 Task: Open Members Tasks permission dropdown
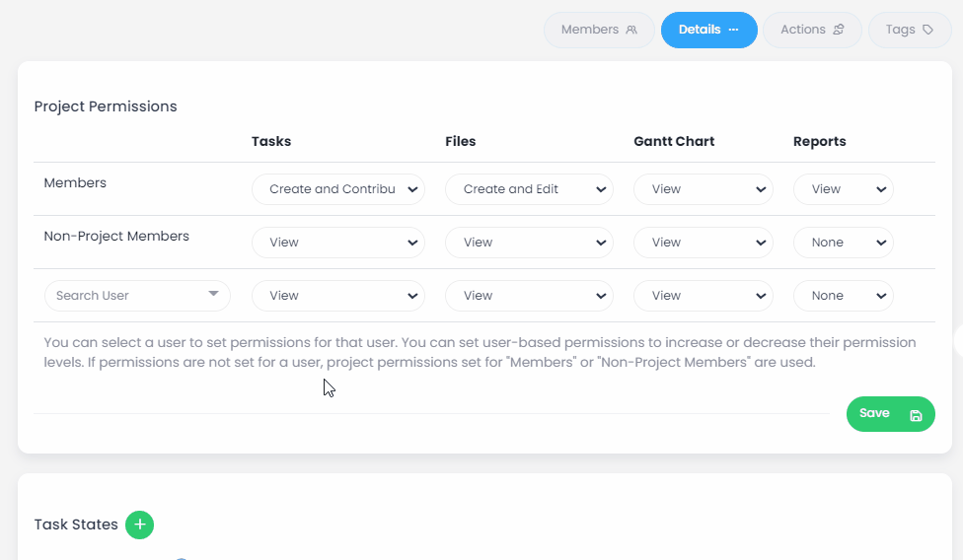click(337, 189)
